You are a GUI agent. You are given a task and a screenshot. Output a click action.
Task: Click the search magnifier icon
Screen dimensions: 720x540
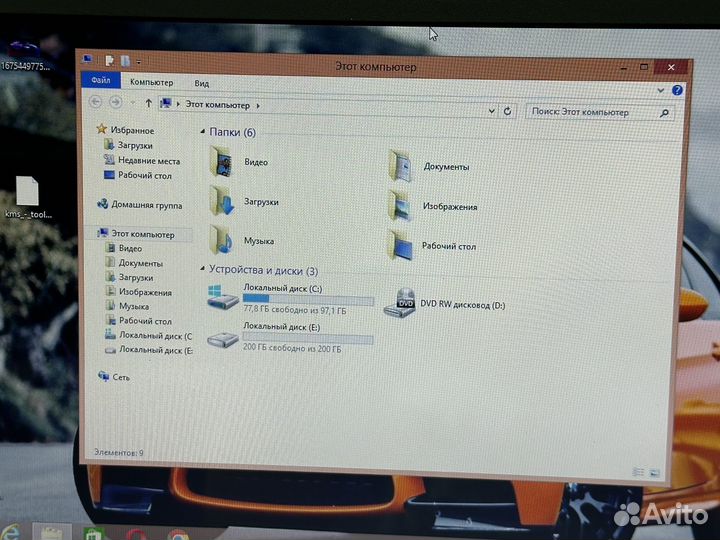click(x=664, y=113)
